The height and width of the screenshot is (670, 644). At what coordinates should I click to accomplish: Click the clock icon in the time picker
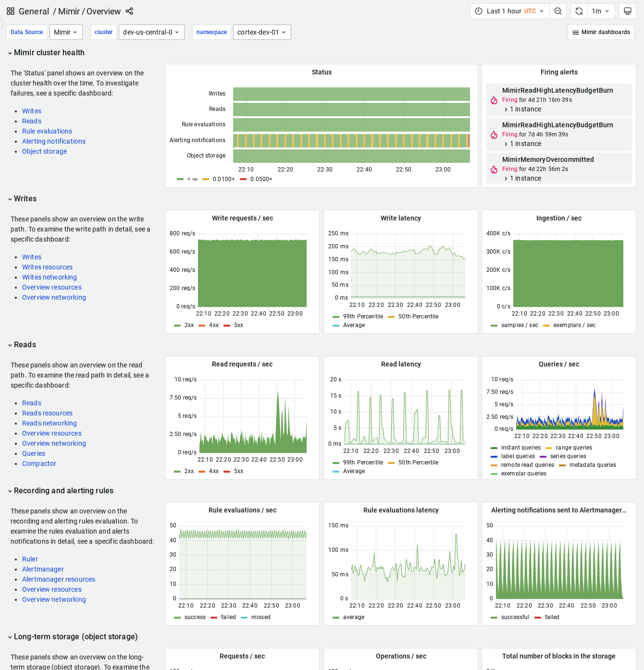point(477,11)
